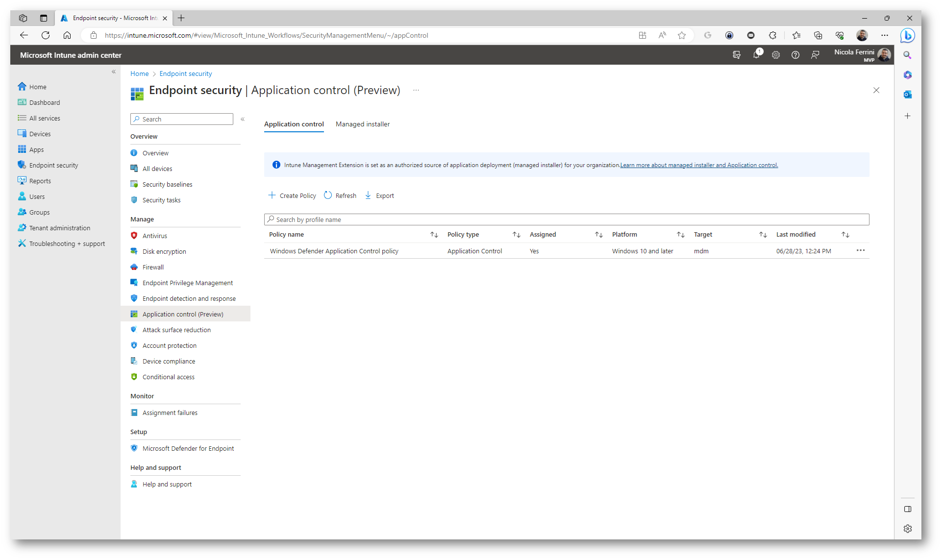Click the browser address bar URL
This screenshot has height=560, width=942.
tap(267, 35)
